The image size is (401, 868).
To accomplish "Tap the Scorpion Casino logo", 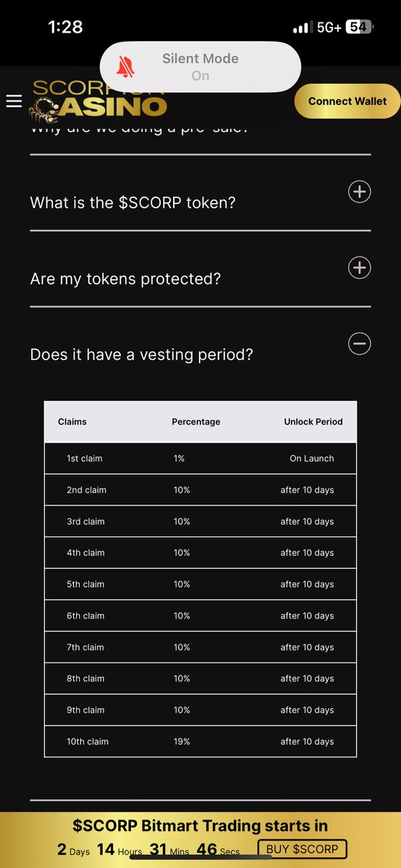I will point(98,101).
